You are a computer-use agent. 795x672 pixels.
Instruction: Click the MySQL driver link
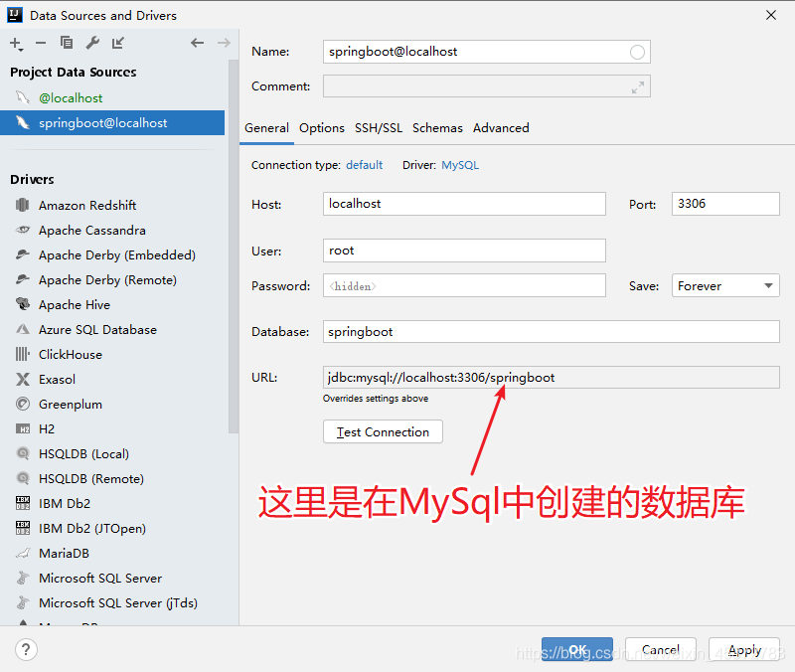tap(460, 165)
